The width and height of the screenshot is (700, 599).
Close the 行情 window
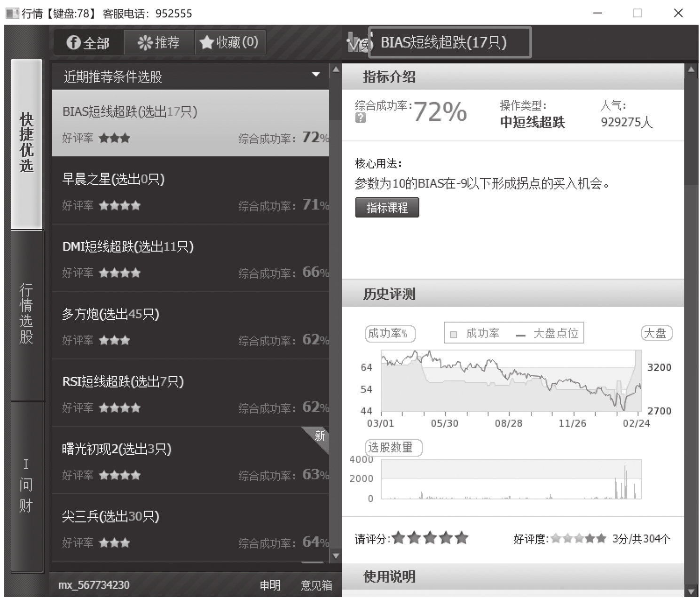click(x=678, y=13)
